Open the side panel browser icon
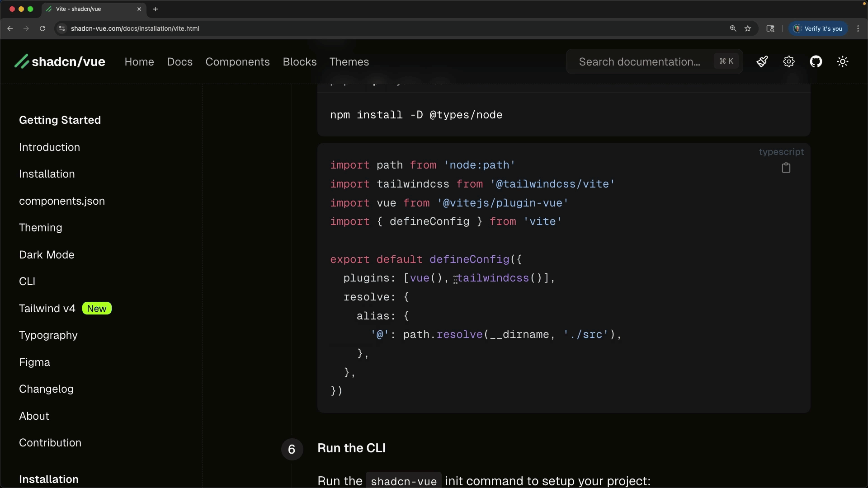This screenshot has height=488, width=868. pyautogui.click(x=770, y=28)
